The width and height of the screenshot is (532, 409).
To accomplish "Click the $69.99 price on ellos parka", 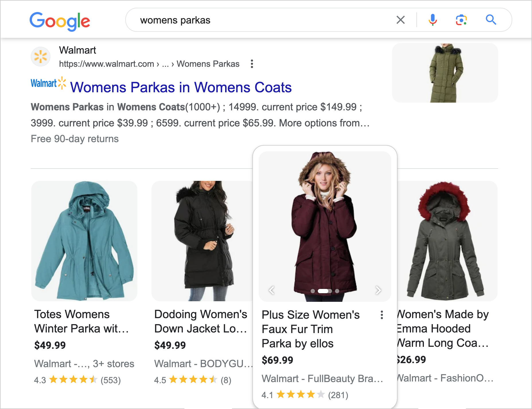I will pyautogui.click(x=277, y=360).
